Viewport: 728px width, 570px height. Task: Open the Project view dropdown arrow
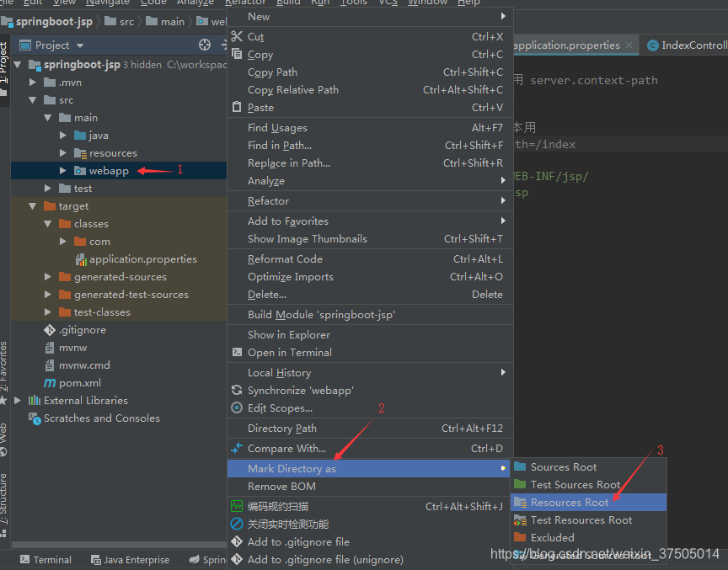[80, 45]
